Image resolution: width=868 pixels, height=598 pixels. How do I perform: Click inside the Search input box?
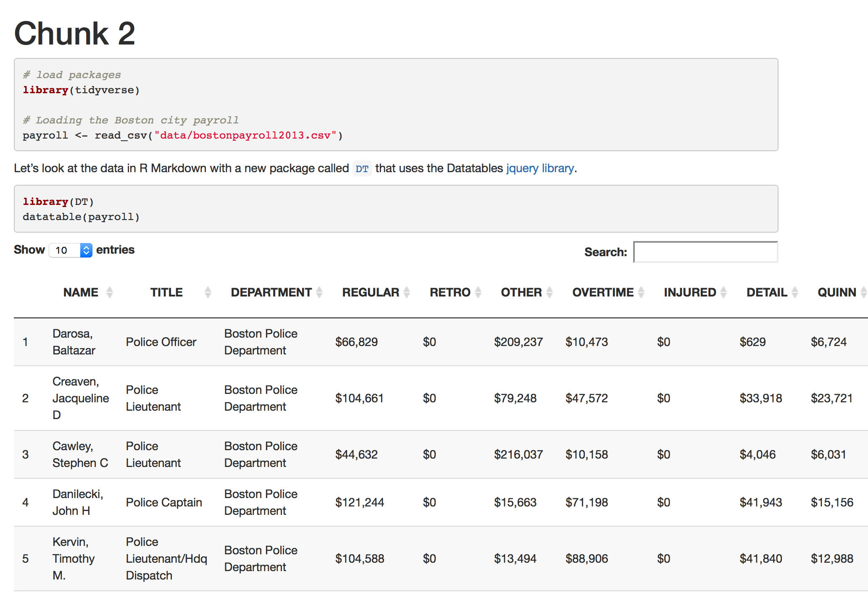pos(705,252)
